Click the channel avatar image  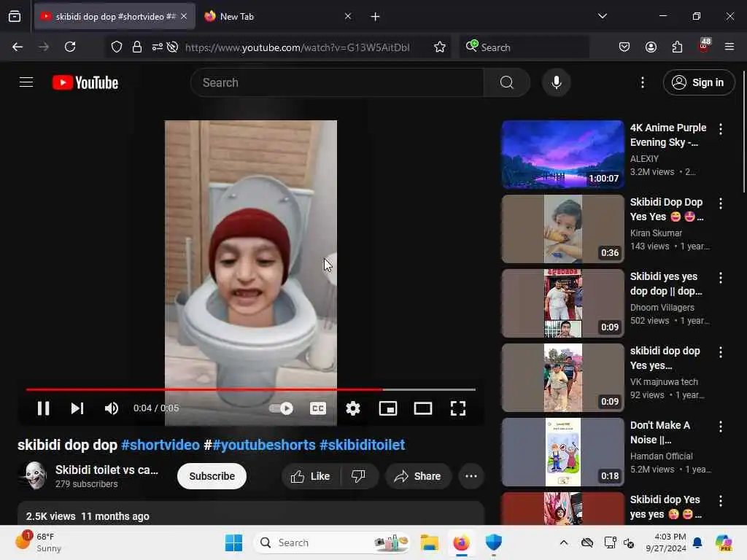click(x=34, y=475)
